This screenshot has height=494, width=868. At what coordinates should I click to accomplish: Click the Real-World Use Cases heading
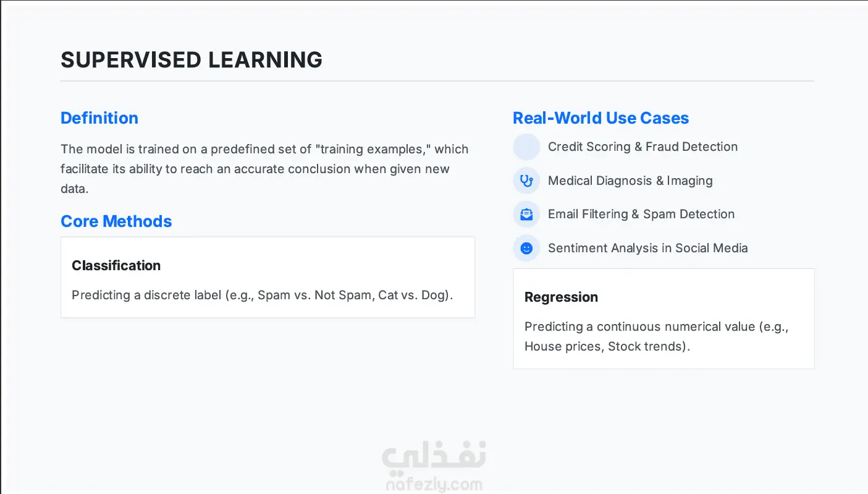tap(600, 118)
